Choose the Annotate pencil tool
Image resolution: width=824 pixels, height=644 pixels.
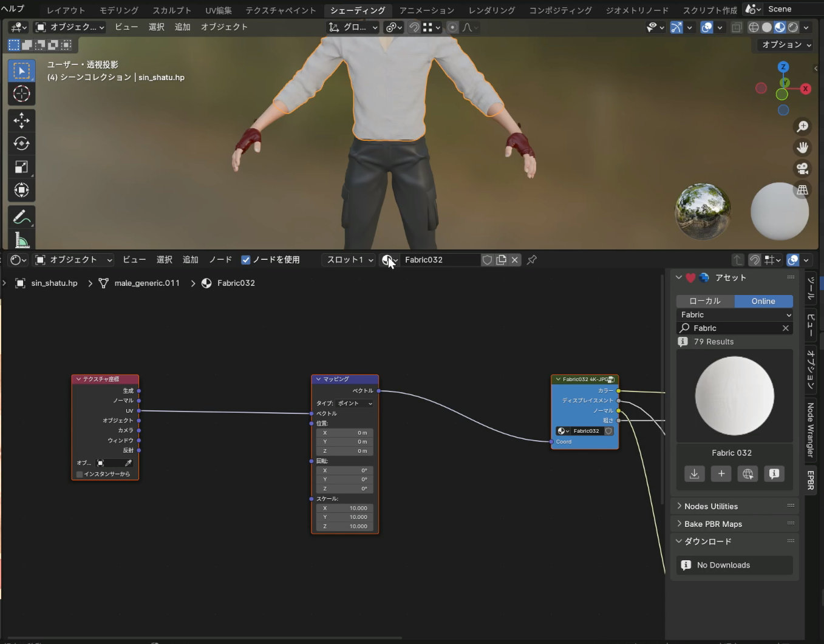tap(21, 217)
